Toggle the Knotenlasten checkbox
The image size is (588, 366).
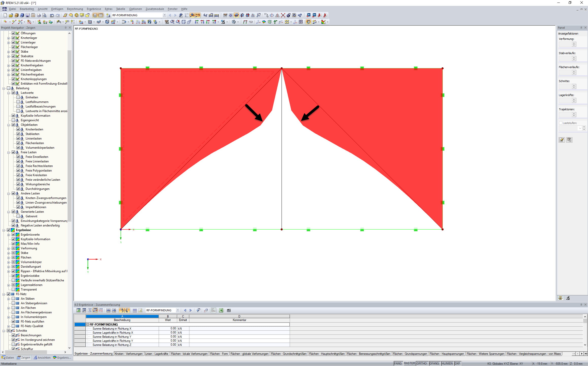pos(18,129)
